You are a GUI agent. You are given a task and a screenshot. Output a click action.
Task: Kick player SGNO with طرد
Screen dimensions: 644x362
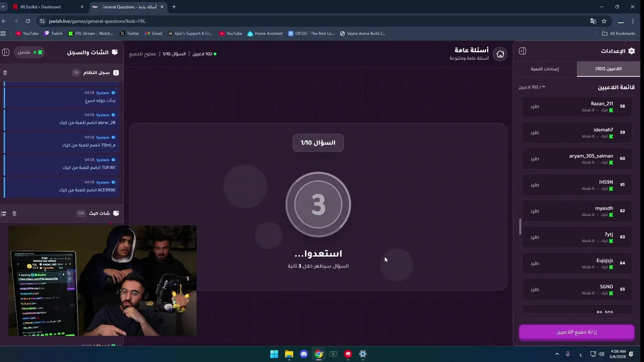coord(534,290)
